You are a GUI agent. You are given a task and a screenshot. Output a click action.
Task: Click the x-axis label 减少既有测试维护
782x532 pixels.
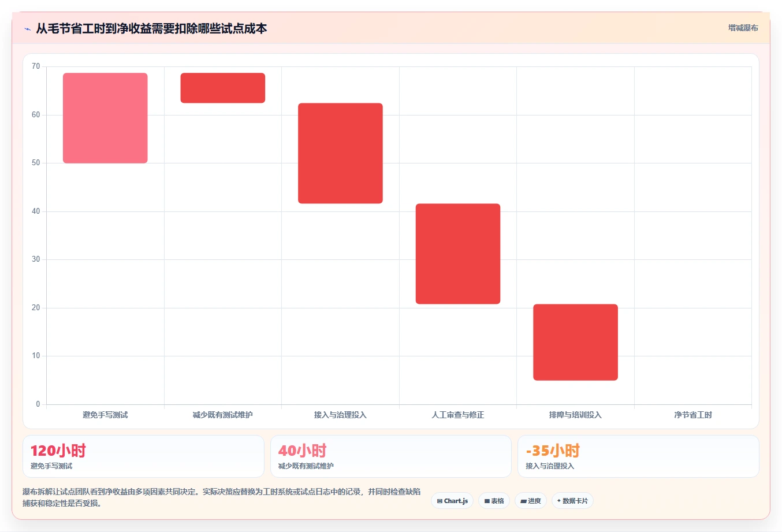(x=223, y=415)
